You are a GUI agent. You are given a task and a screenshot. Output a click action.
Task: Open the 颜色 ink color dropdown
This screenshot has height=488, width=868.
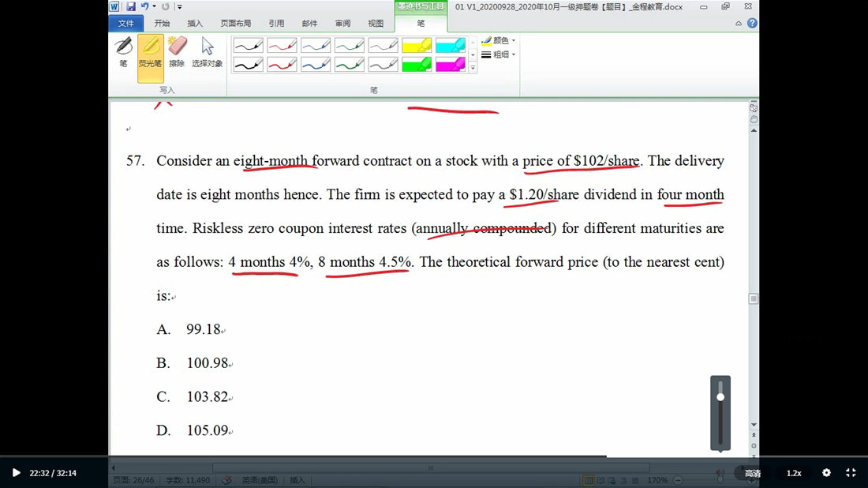498,40
